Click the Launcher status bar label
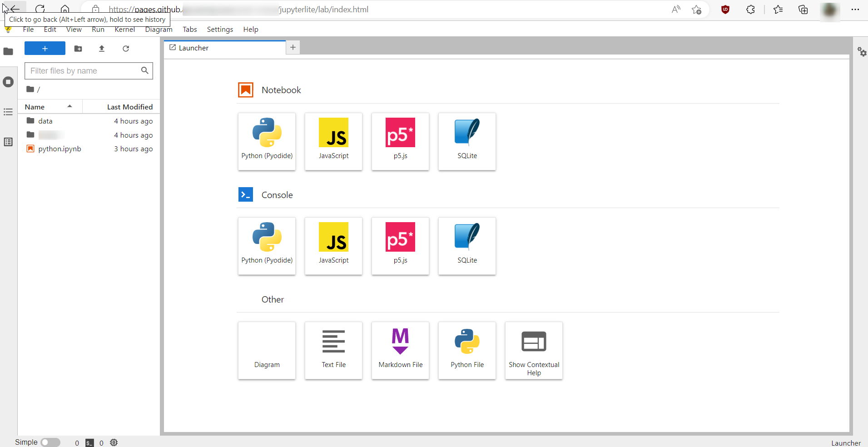Viewport: 868px width, 447px height. [846, 443]
